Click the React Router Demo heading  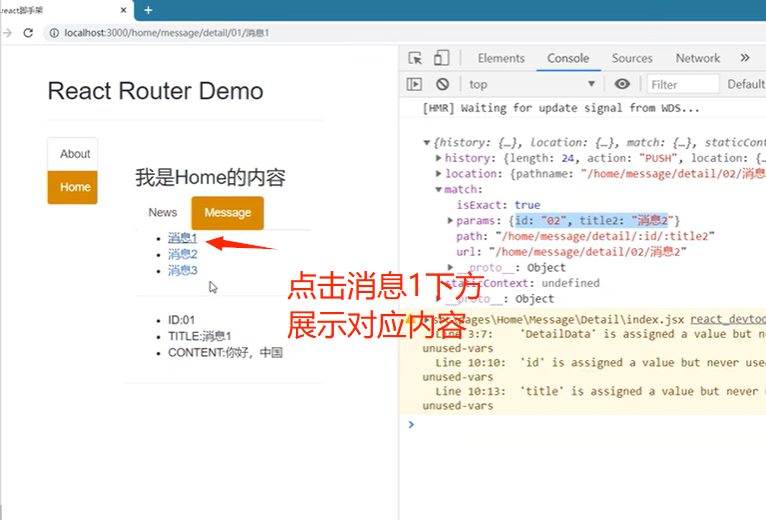155,91
